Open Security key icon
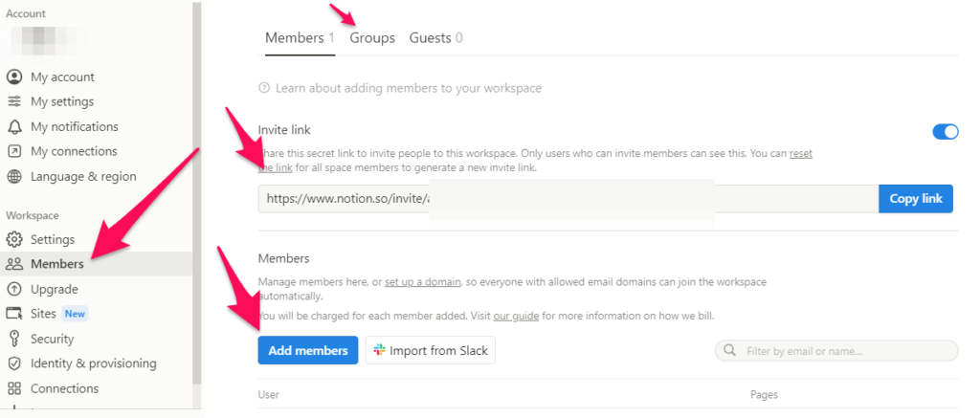The image size is (980, 418). pyautogui.click(x=14, y=340)
